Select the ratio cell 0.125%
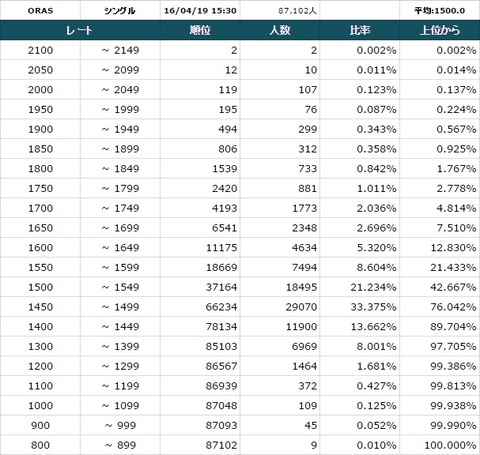 (360, 405)
